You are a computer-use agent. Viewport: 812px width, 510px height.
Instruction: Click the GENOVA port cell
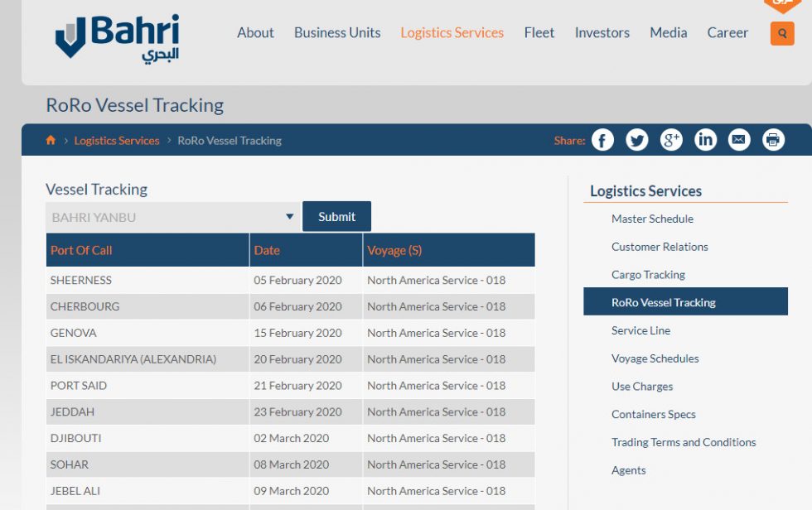coord(147,333)
